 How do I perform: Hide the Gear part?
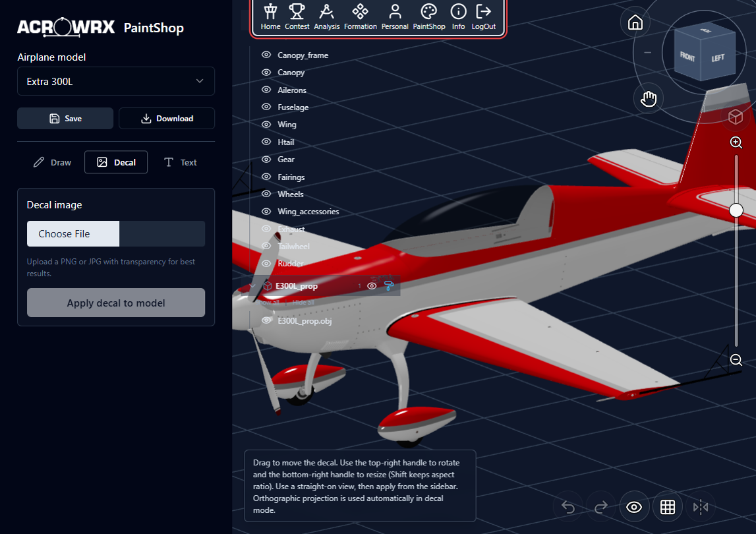266,159
